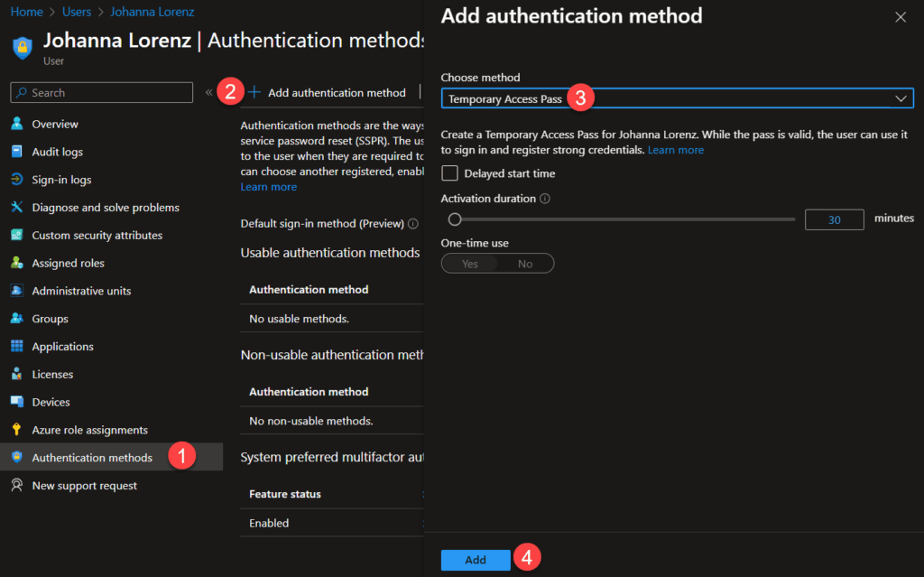Screen dimensions: 924x577
Task: Click the 'Enabled' feature status cell
Action: tap(269, 523)
